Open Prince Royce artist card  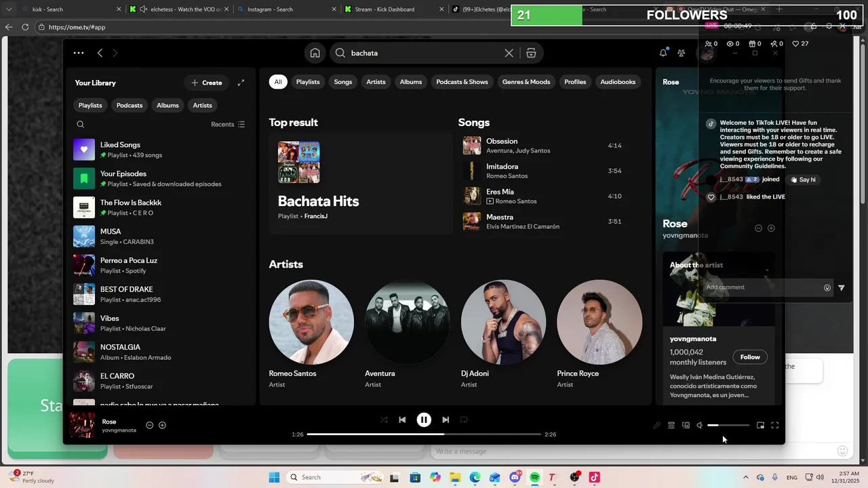[599, 333]
